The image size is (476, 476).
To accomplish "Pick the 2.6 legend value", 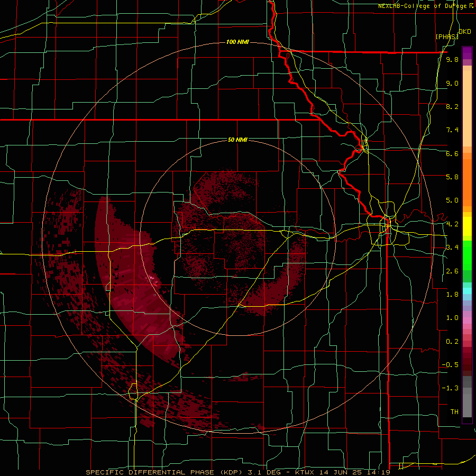I will coord(452,271).
